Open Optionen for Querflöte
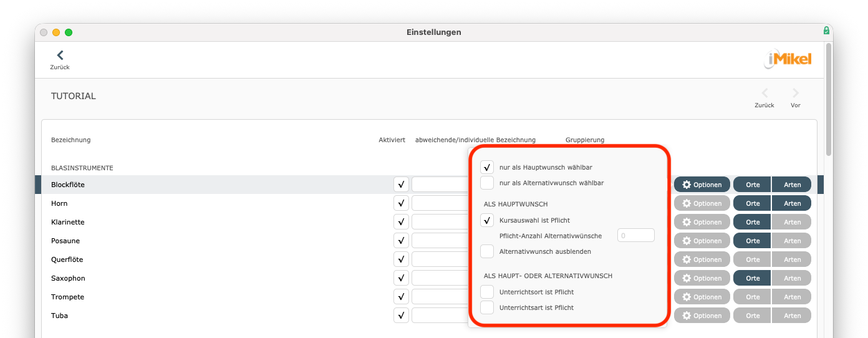The width and height of the screenshot is (868, 338). (x=702, y=259)
